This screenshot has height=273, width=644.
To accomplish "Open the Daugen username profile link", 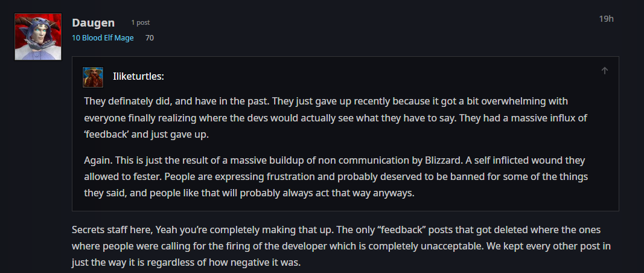I will (x=93, y=22).
